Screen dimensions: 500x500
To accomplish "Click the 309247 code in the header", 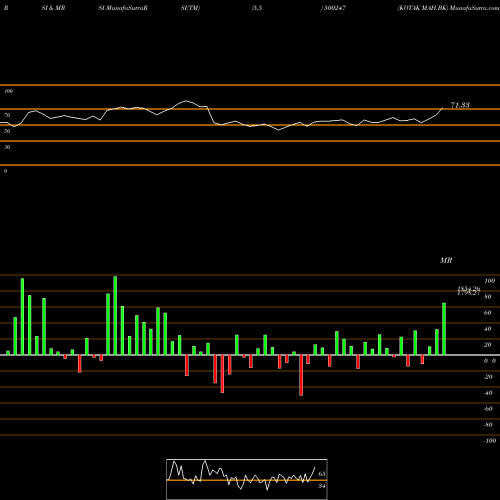I will click(x=334, y=8).
